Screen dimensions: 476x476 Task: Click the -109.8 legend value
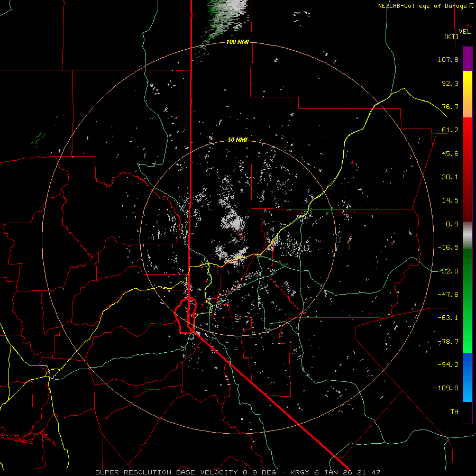(x=446, y=388)
